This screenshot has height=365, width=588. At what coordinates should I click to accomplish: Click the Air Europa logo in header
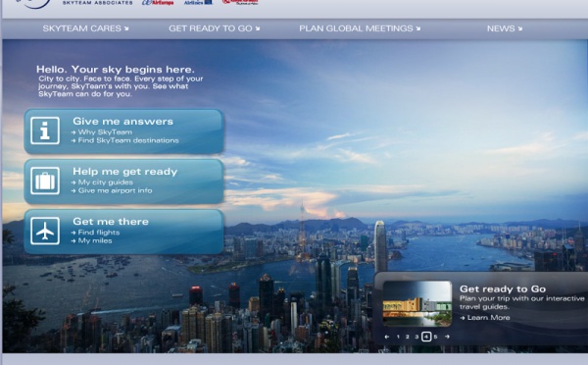pos(158,3)
